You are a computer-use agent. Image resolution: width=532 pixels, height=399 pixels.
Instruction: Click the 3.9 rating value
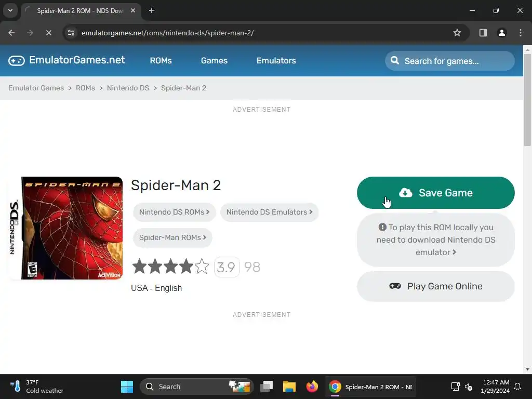[x=227, y=268]
